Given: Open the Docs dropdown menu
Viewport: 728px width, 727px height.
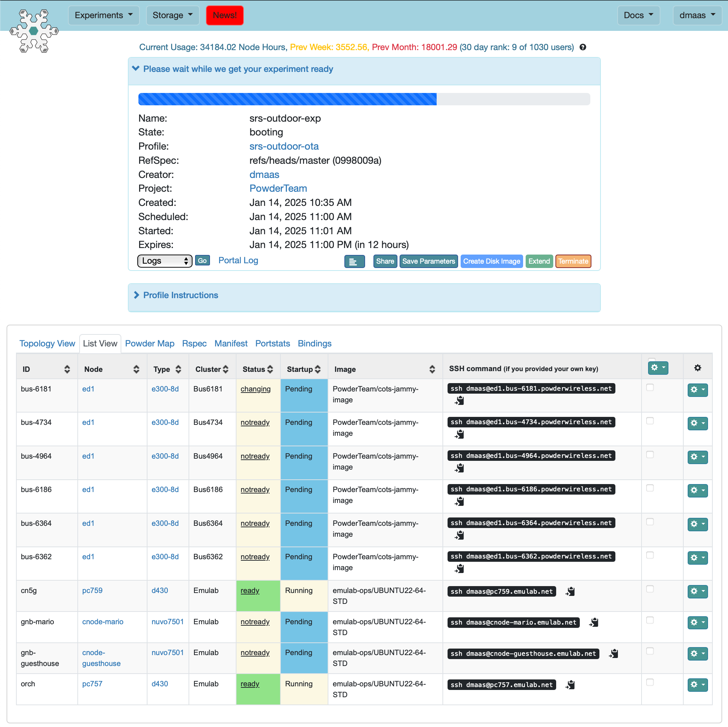Looking at the screenshot, I should pos(638,16).
